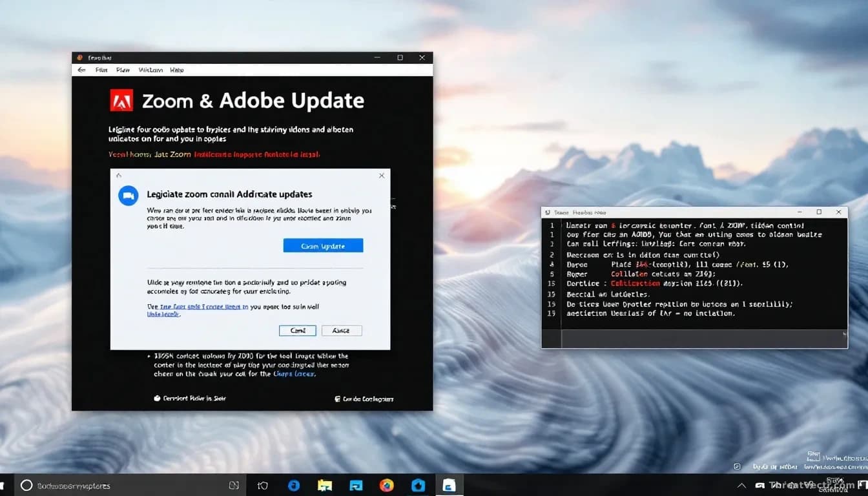
Task: Open the Edge browser taskbar icon
Action: pyautogui.click(x=294, y=486)
